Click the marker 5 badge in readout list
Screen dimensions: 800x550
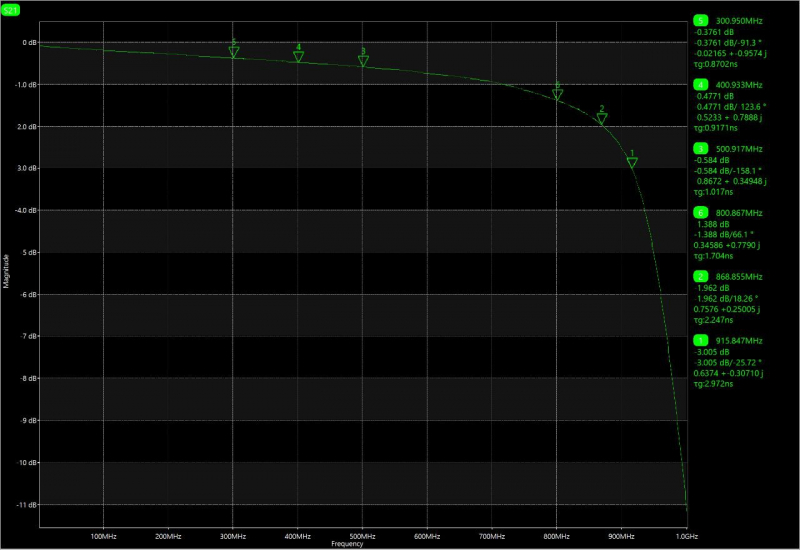(x=701, y=20)
